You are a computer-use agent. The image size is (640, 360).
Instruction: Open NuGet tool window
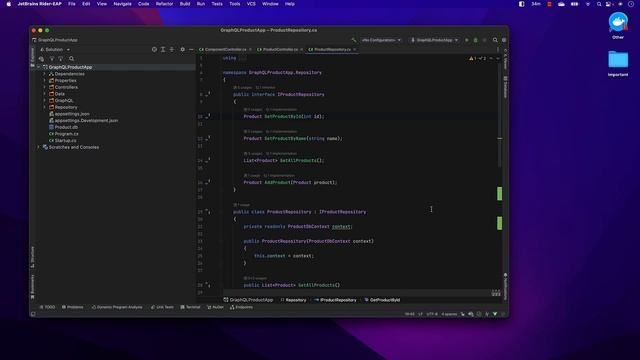(x=216, y=307)
